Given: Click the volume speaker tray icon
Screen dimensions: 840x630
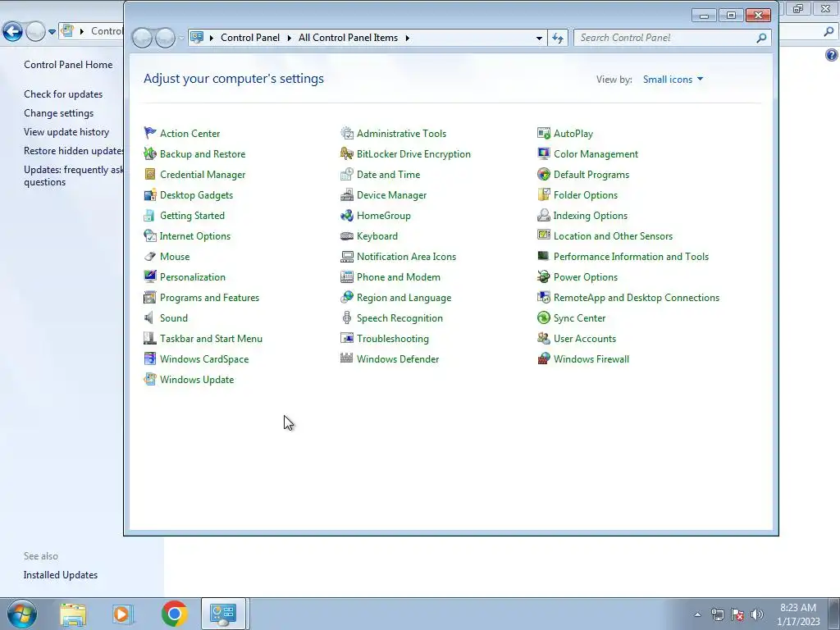Looking at the screenshot, I should [756, 614].
